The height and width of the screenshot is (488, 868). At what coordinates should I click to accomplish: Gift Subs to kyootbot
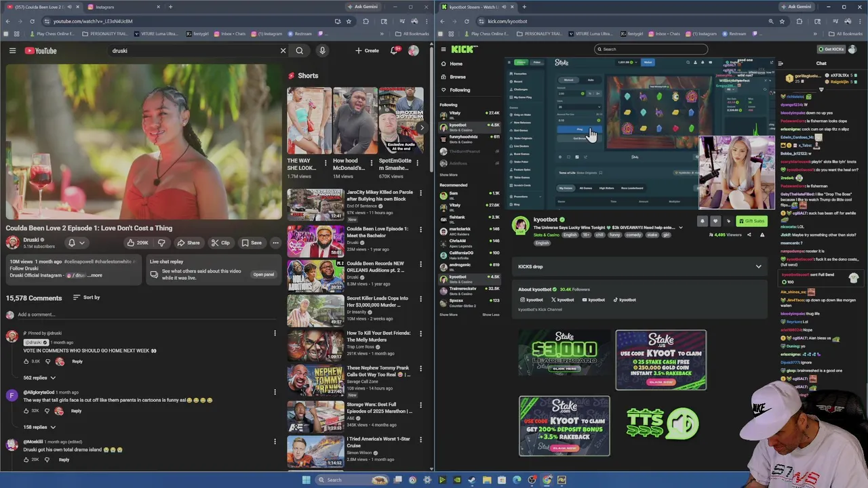(751, 221)
